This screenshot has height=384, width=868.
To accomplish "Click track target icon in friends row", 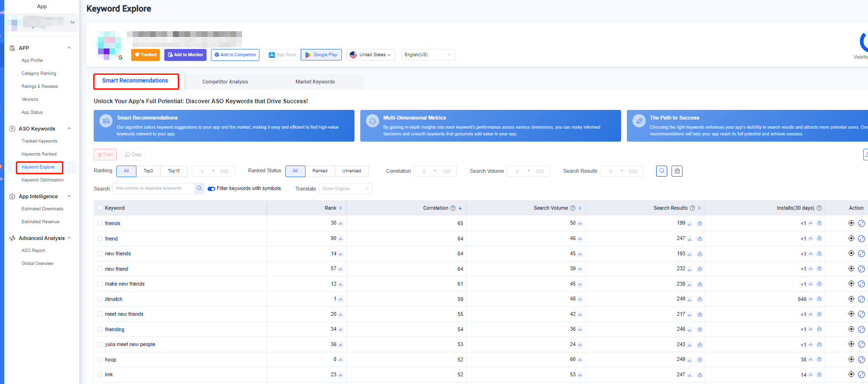I will pyautogui.click(x=851, y=223).
